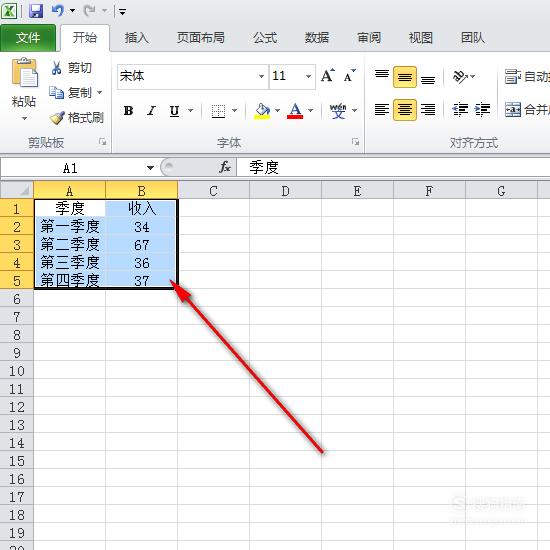The height and width of the screenshot is (550, 550).
Task: Click the phonetic guide wén icon
Action: [x=338, y=111]
